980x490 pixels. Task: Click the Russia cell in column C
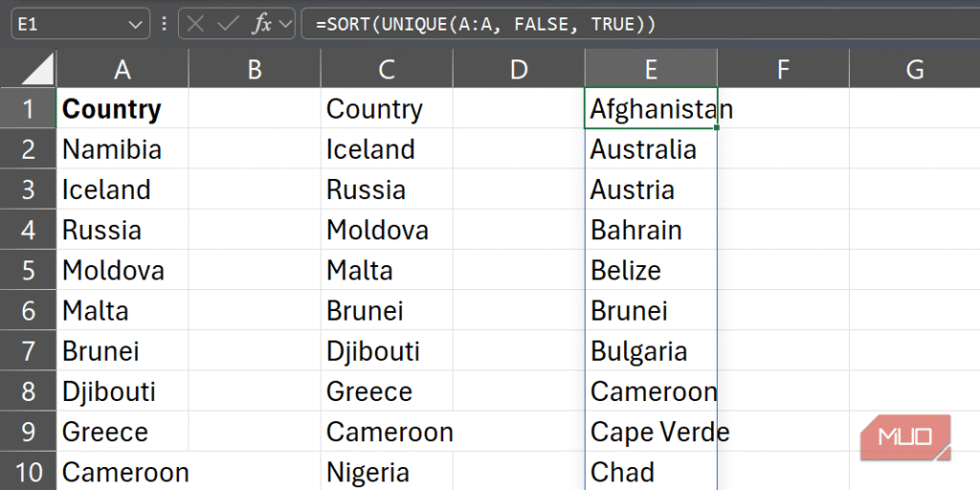point(387,189)
